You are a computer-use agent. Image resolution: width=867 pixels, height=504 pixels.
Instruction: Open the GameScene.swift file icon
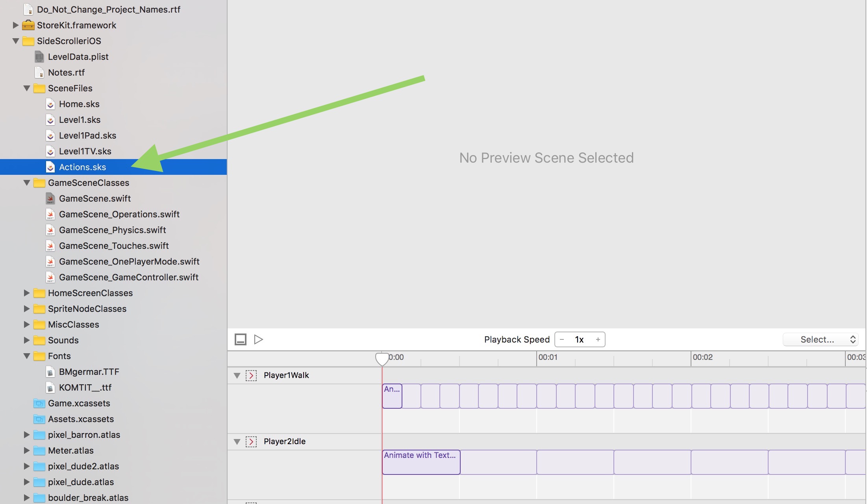click(x=50, y=198)
